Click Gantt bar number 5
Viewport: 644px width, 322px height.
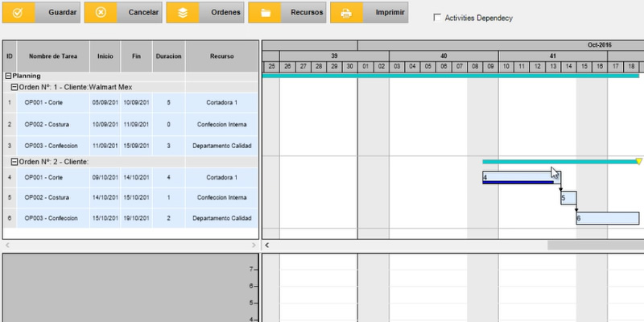coord(568,198)
